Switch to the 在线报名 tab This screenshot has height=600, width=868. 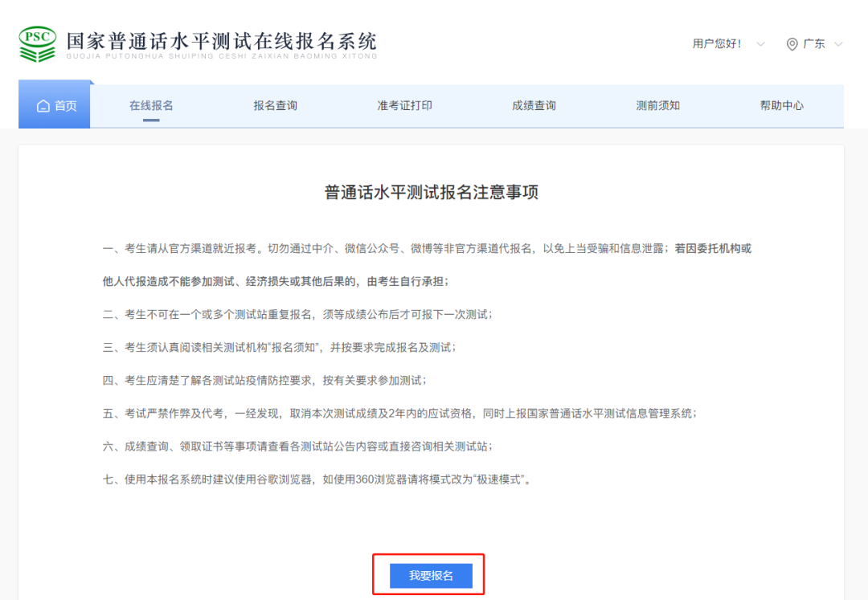[151, 105]
